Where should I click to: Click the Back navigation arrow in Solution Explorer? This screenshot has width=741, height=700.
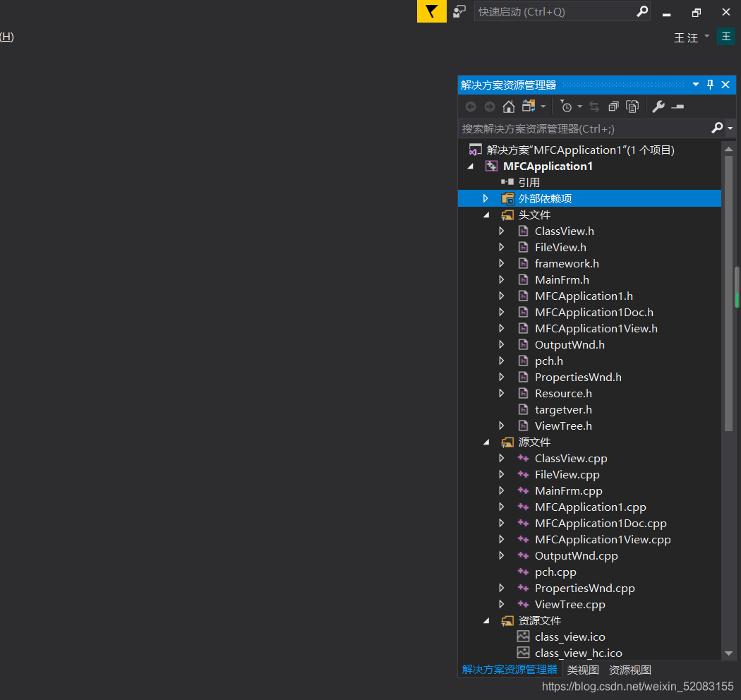tap(471, 107)
